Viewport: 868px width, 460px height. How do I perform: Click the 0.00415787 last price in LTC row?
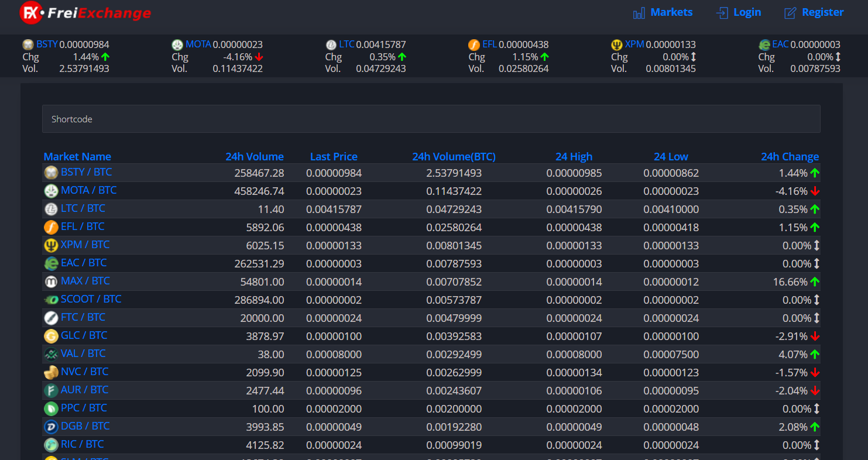pyautogui.click(x=334, y=210)
